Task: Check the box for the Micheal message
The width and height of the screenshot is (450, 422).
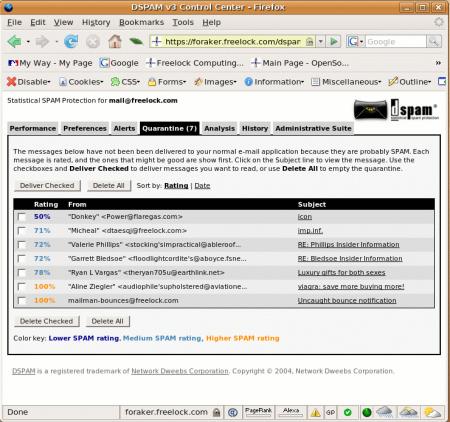Action: pos(22,231)
